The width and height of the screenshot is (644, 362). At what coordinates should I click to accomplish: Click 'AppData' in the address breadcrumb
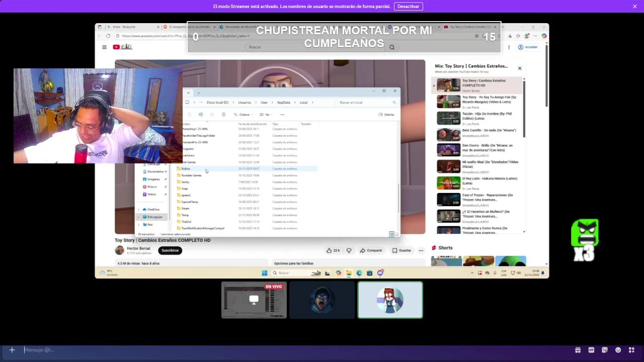[283, 103]
